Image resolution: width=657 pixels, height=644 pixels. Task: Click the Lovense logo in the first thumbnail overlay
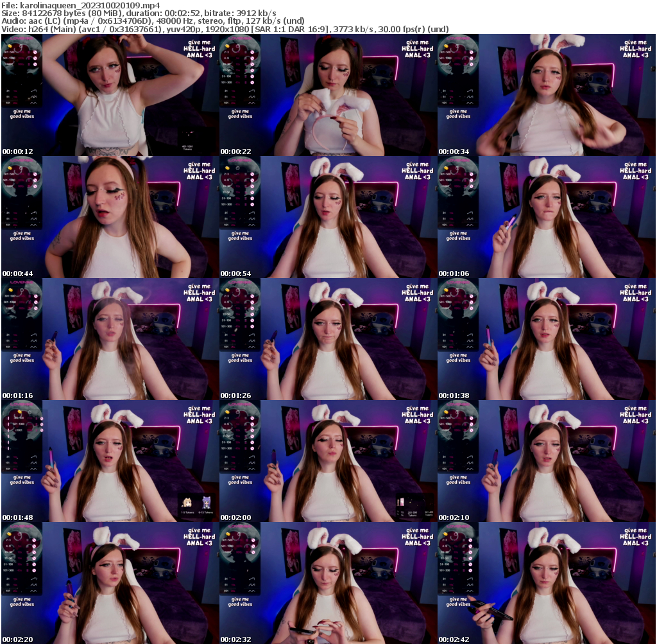(21, 38)
